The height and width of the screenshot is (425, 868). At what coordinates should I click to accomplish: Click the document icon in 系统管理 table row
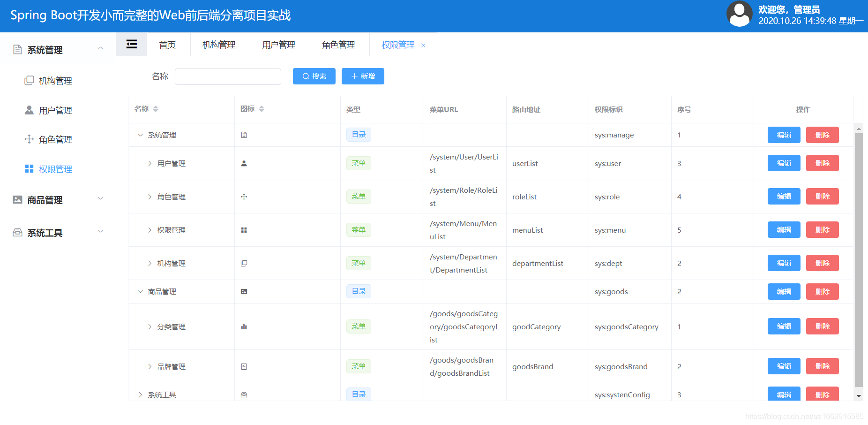point(244,135)
